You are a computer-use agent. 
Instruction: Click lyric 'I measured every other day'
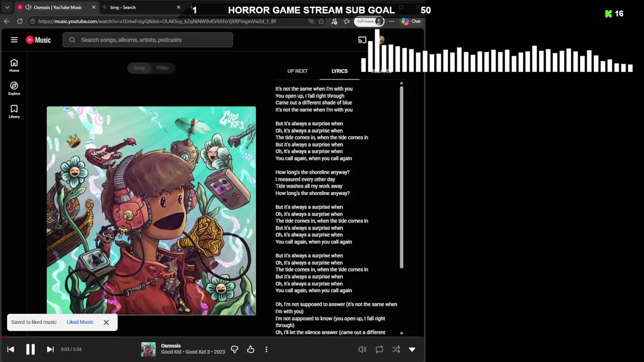[x=305, y=179]
